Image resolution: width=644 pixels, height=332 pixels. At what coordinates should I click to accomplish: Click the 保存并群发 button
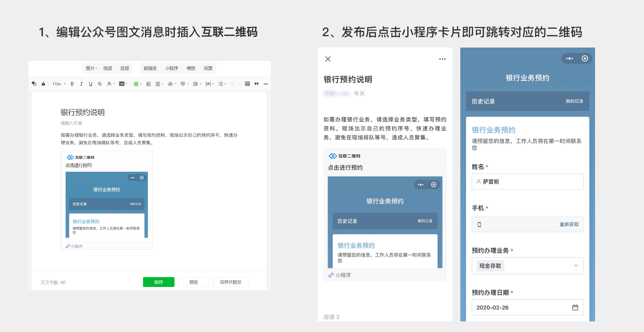click(231, 282)
